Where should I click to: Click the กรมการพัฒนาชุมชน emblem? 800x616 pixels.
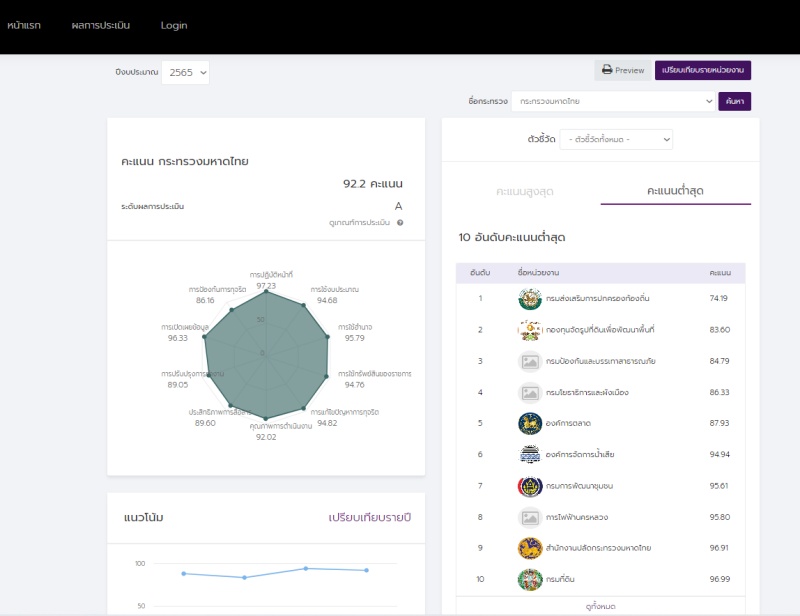(529, 486)
